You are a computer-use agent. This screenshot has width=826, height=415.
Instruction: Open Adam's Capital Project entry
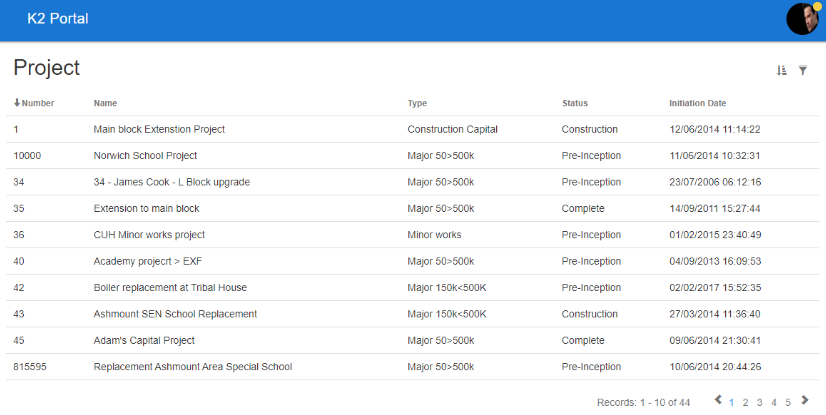[144, 340]
